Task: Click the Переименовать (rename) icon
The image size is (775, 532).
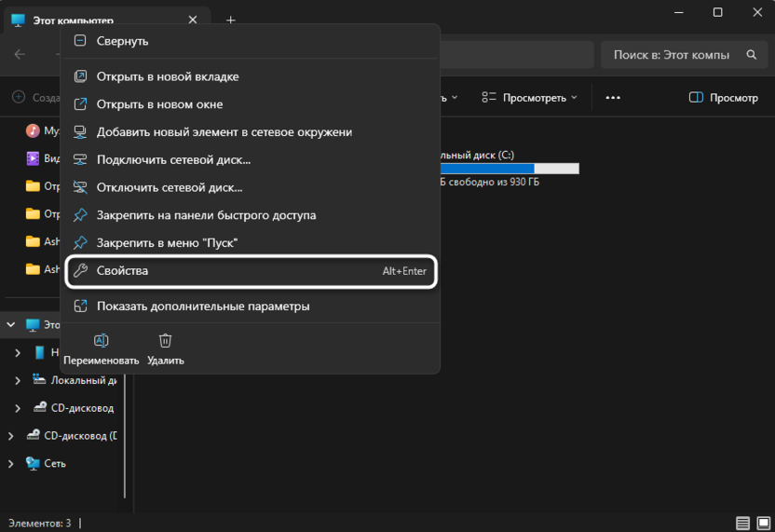Action: click(101, 341)
